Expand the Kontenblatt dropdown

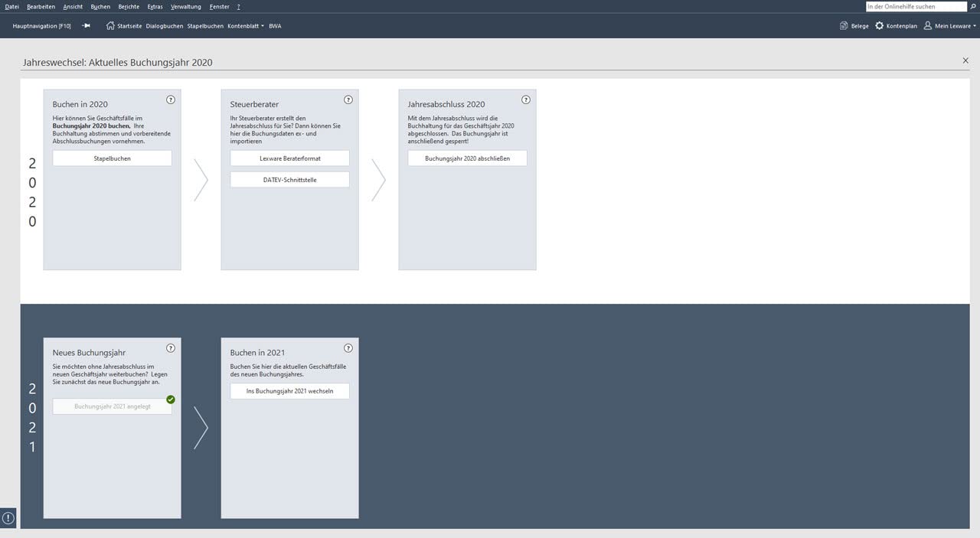pos(246,26)
